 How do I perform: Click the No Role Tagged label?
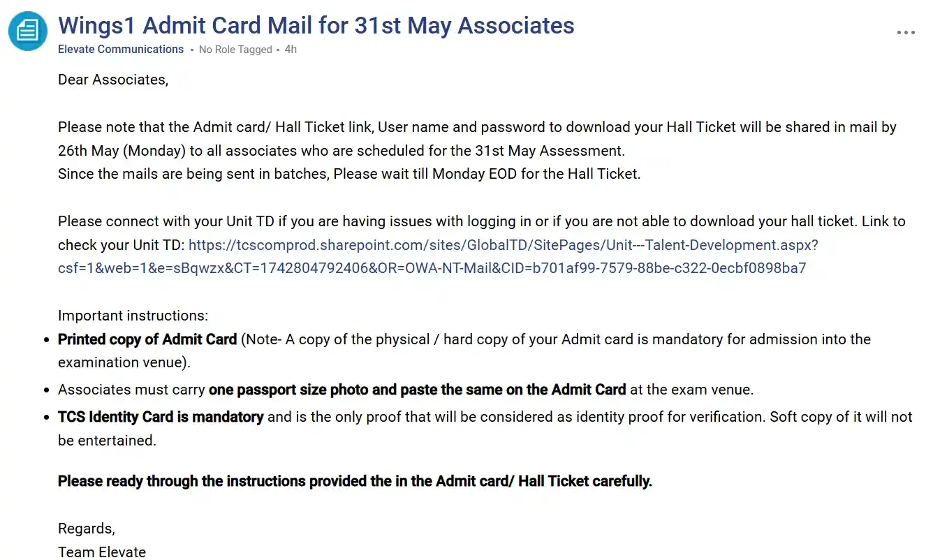tap(235, 50)
